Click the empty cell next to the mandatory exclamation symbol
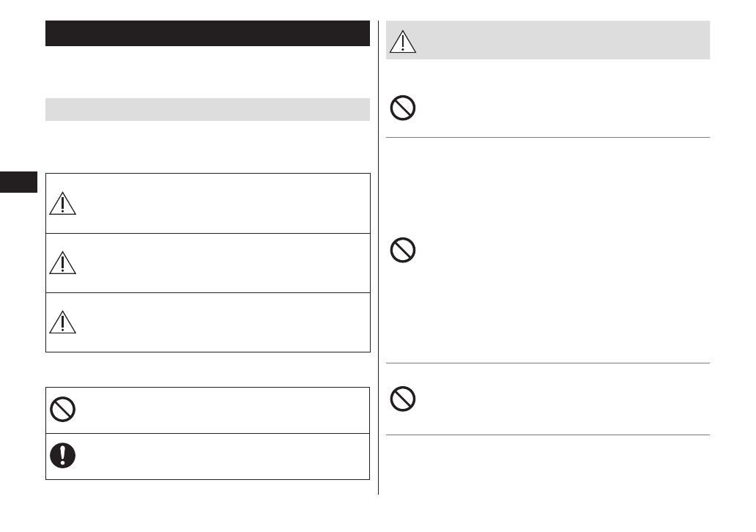Viewport: 756px width, 532px height. pyautogui.click(x=220, y=457)
